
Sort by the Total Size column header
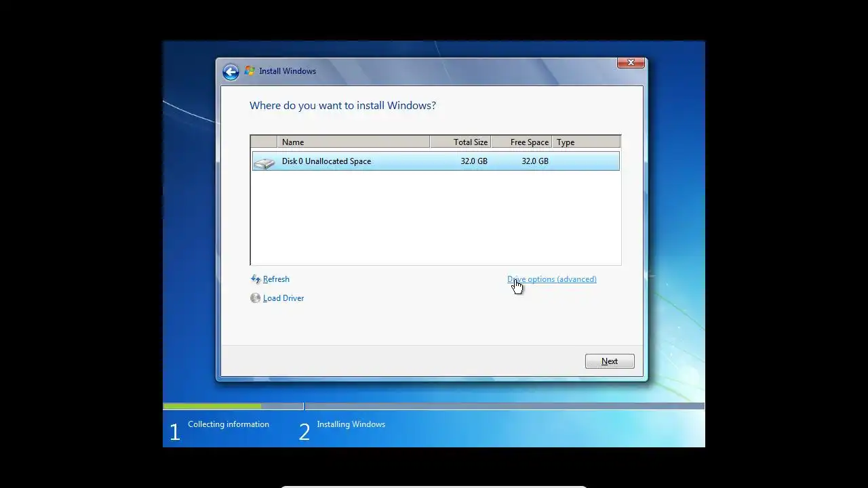coord(460,142)
